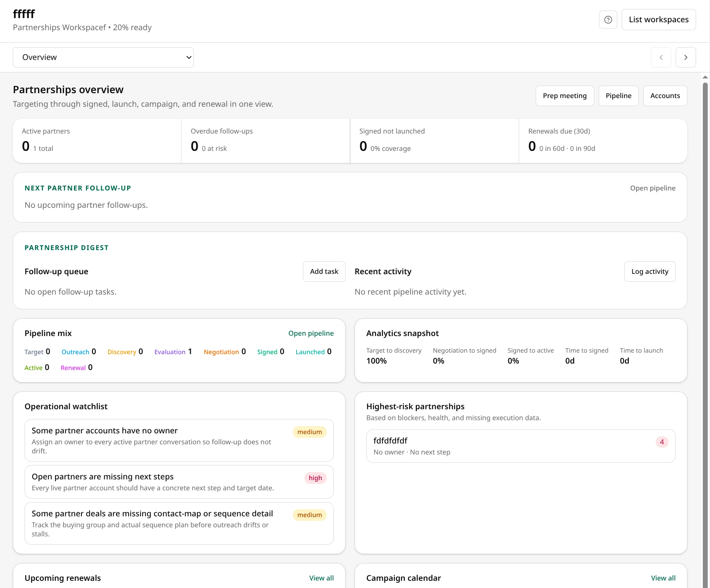Open the 'Open partners are missing next steps' item
Viewport: 710px width, 588px height.
[179, 482]
